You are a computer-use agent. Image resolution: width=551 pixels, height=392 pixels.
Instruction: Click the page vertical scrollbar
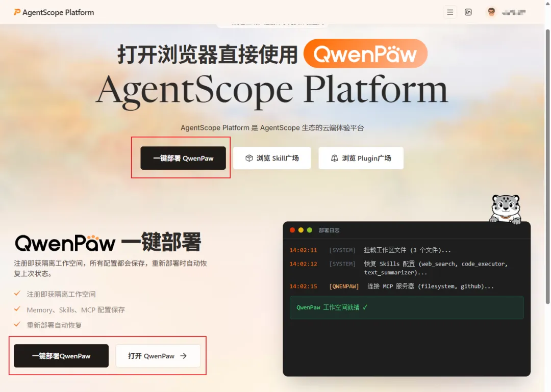(x=547, y=167)
